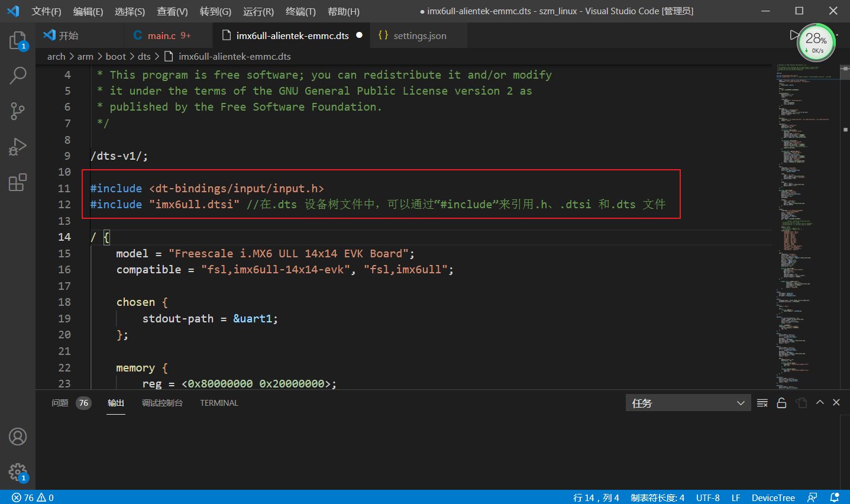The image size is (850, 504).
Task: Open the log output file icon
Action: (801, 403)
